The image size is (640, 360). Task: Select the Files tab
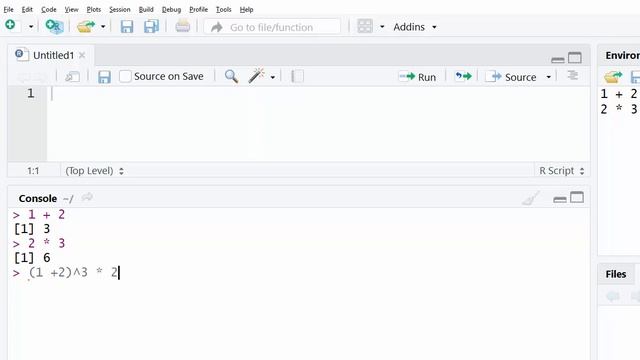pyautogui.click(x=616, y=274)
